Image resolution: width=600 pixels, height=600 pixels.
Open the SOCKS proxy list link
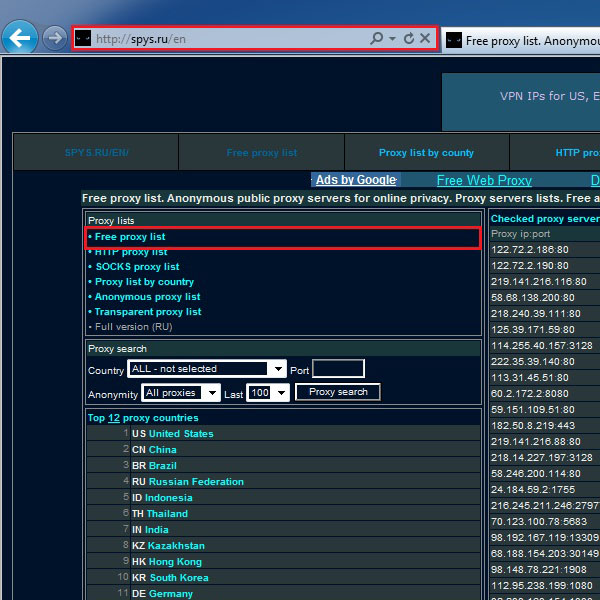[x=137, y=267]
